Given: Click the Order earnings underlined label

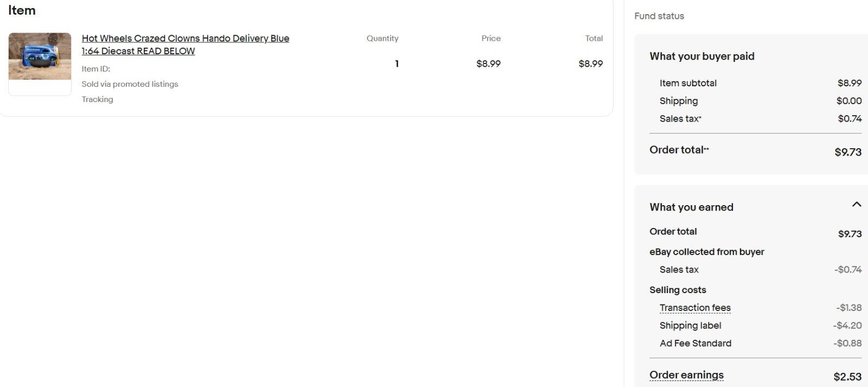Looking at the screenshot, I should coord(686,375).
